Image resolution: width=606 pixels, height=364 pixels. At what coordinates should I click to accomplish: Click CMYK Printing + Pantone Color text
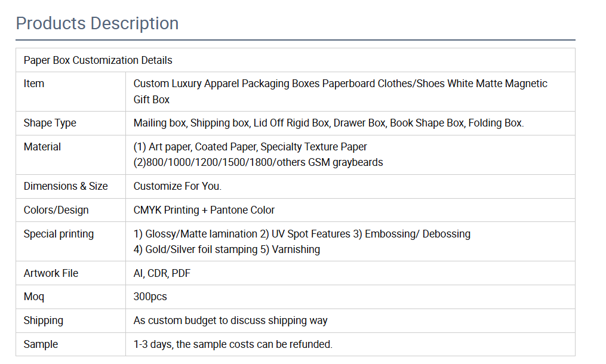click(x=204, y=210)
